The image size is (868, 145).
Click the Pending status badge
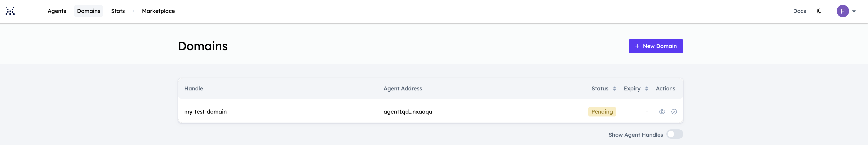(x=602, y=112)
